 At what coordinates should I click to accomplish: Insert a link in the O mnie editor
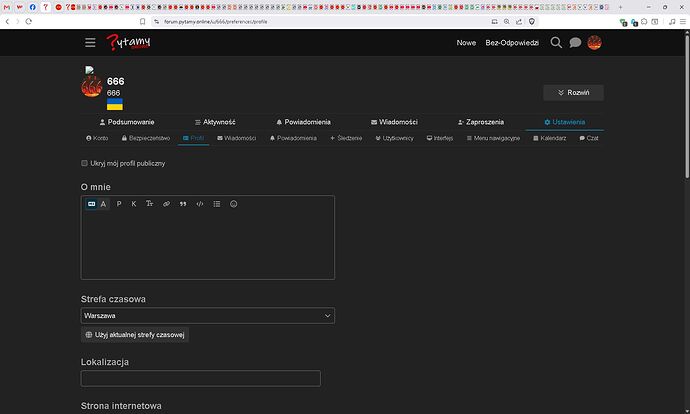tap(166, 204)
